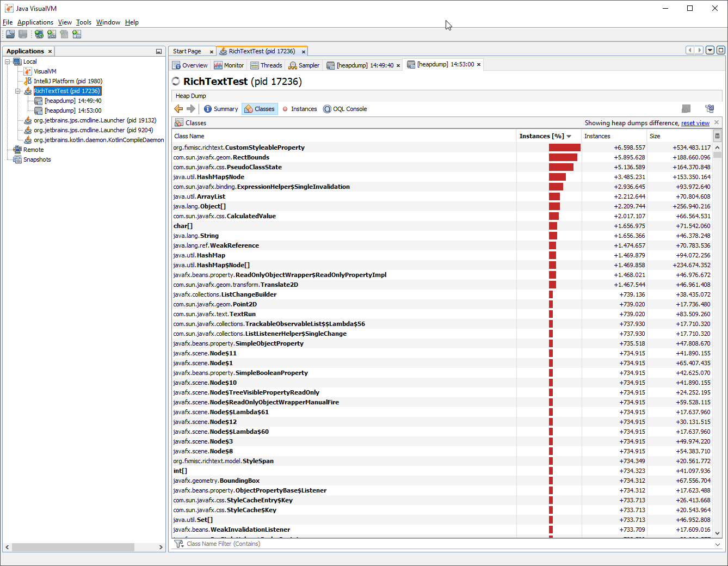Screen dimensions: 728x566
Task: Click inside the Class Name Filter field
Action: tap(272, 544)
